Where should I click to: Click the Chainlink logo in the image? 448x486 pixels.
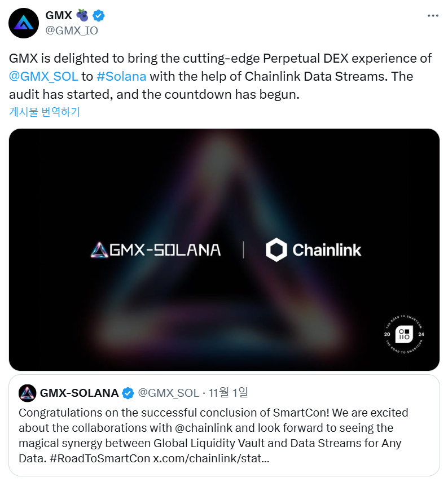pyautogui.click(x=314, y=249)
